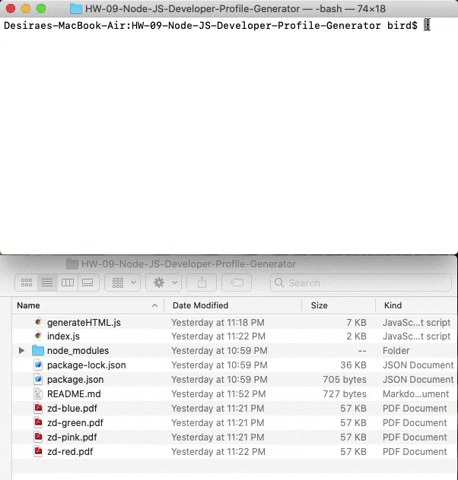
Task: Switch Finder to icon view
Action: (x=26, y=283)
